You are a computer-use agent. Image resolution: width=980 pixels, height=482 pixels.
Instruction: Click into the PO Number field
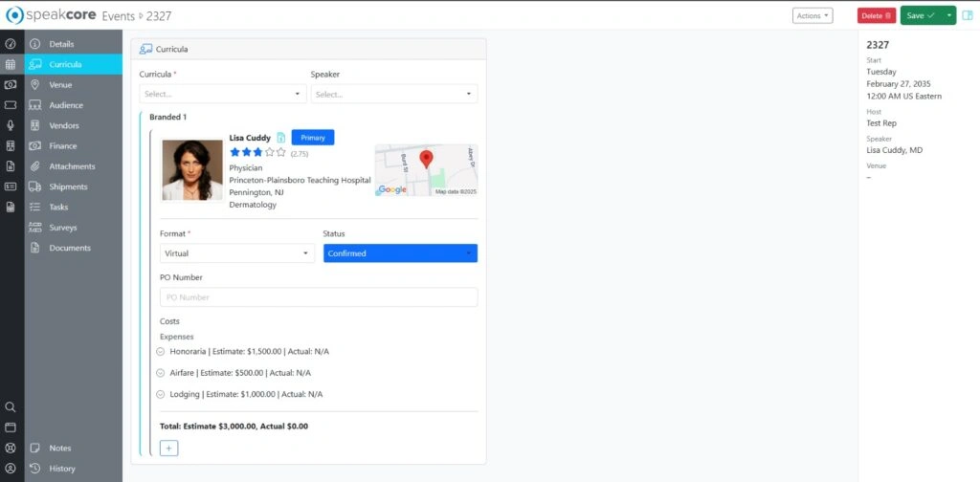[318, 297]
